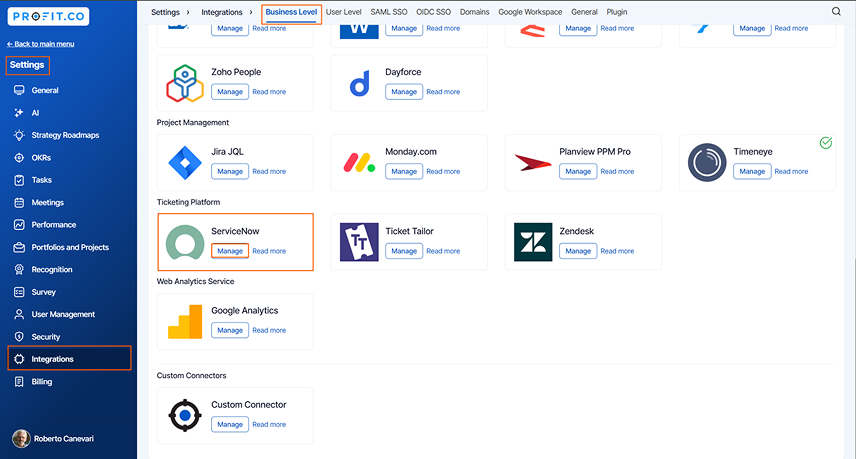Click the AI sparkle icon in sidebar
The image size is (856, 459).
coord(19,112)
